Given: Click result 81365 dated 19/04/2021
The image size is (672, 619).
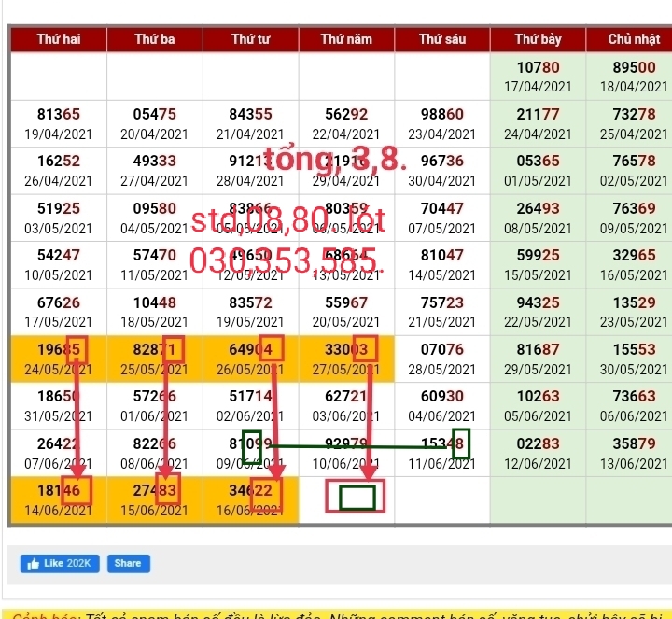Looking at the screenshot, I should [x=59, y=123].
